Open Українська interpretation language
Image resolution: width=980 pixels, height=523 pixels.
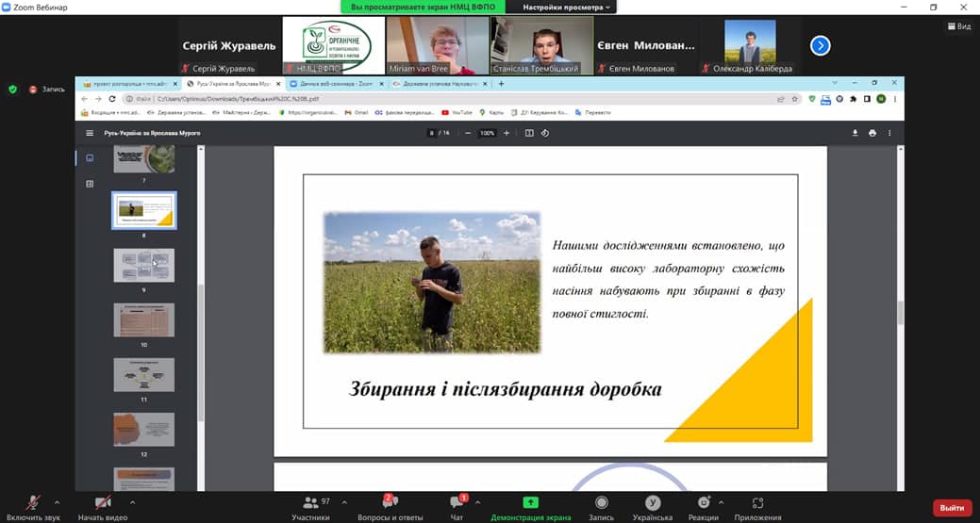point(653,507)
